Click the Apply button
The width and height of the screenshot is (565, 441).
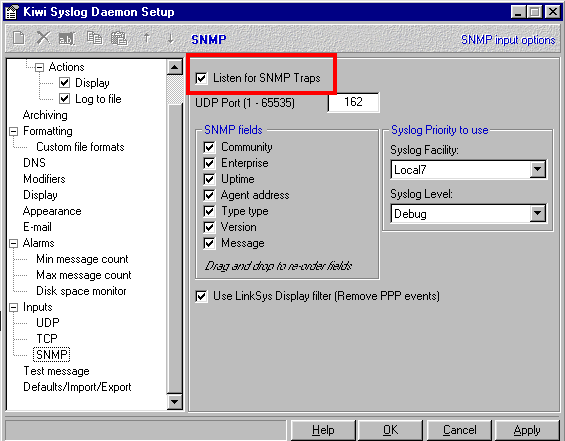(527, 430)
